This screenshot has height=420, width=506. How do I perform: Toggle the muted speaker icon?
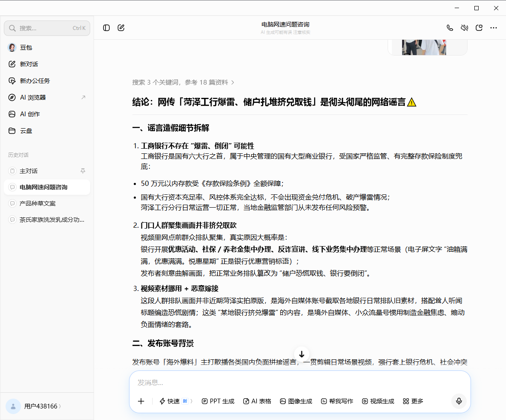click(465, 28)
